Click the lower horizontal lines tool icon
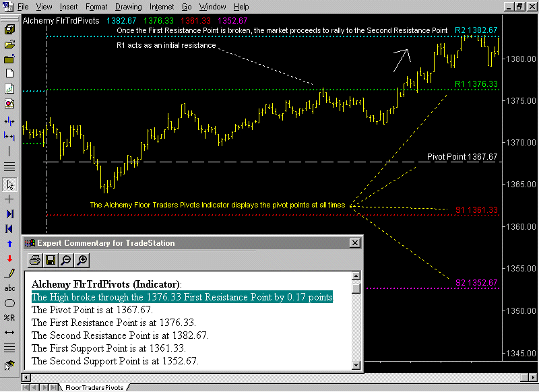 9,348
